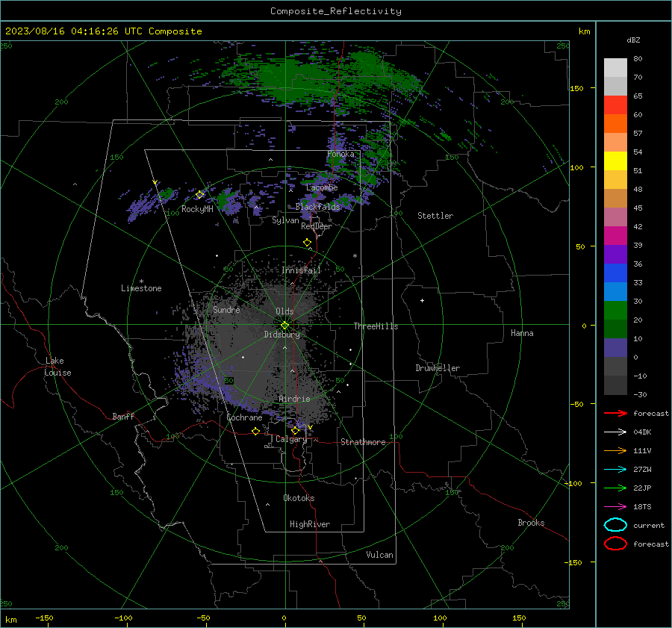
Task: Click the Calgary city label
Action: 291,439
